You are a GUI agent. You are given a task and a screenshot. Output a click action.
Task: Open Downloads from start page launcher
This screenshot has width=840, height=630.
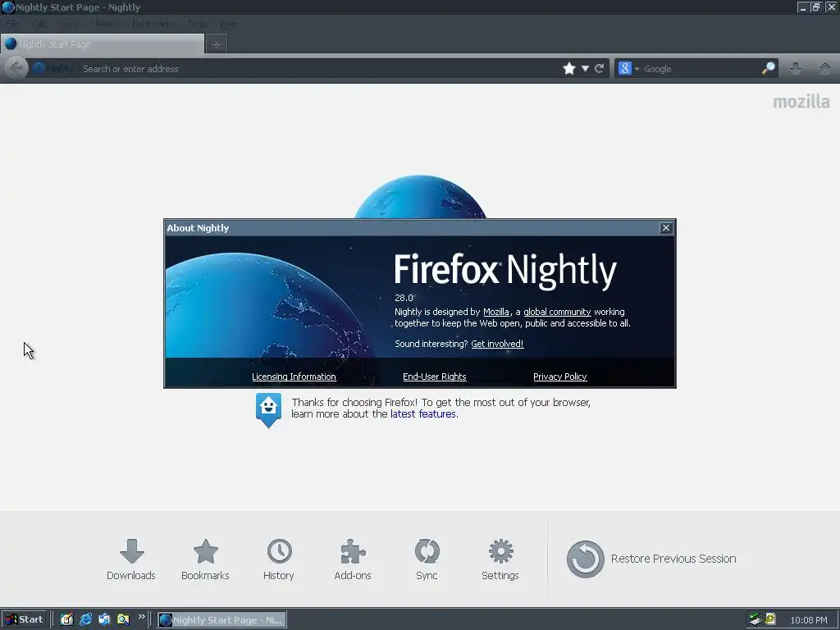coord(131,559)
